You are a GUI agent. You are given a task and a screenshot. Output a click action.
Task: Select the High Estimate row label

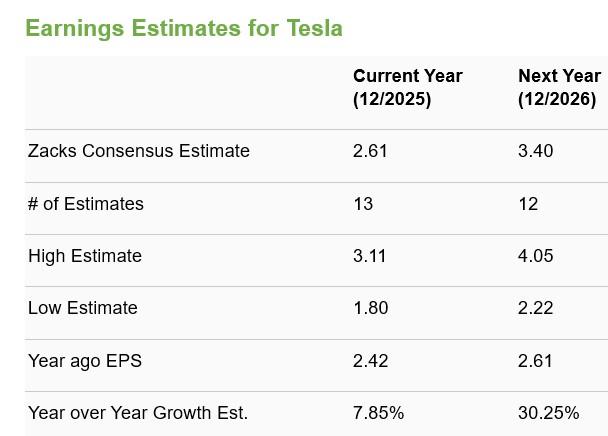pos(85,256)
